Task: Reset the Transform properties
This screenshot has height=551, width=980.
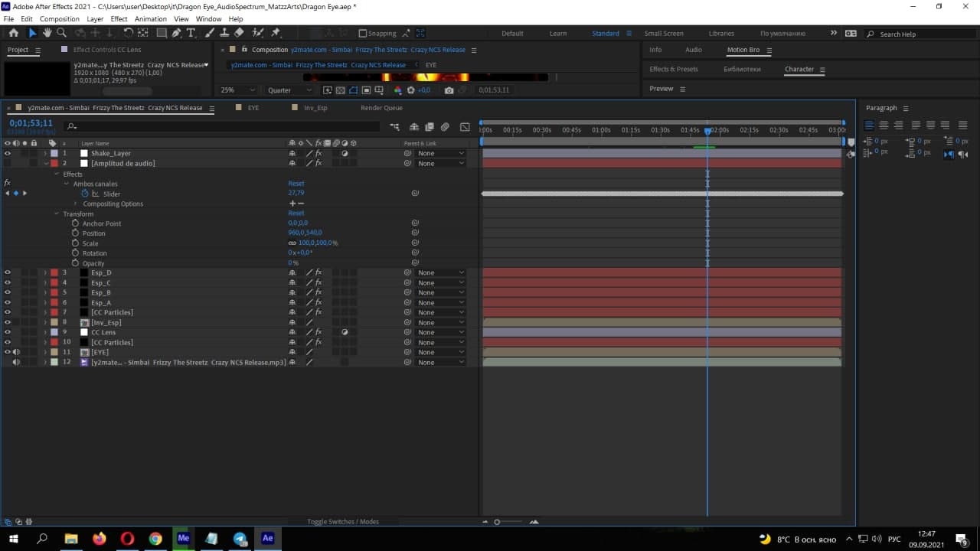Action: tap(296, 214)
